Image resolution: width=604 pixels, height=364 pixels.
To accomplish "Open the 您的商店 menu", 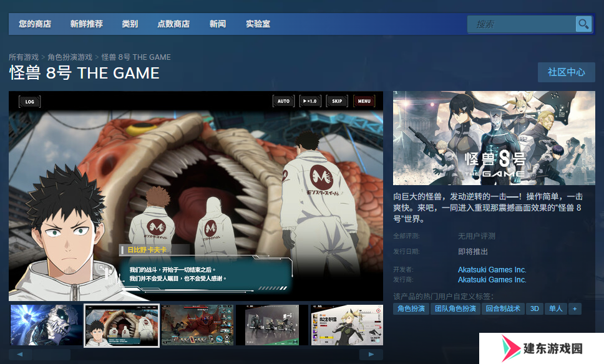I will (x=35, y=24).
